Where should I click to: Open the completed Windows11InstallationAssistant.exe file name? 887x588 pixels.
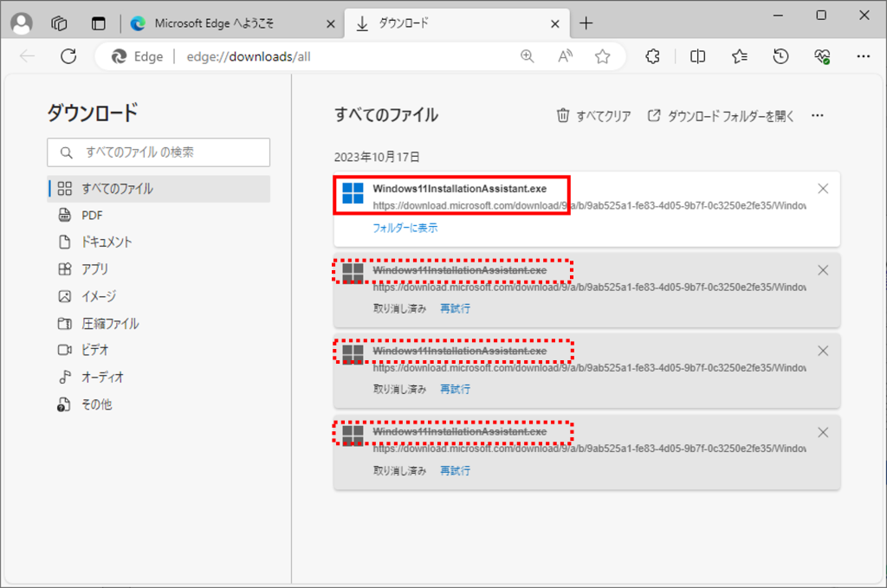pyautogui.click(x=459, y=189)
